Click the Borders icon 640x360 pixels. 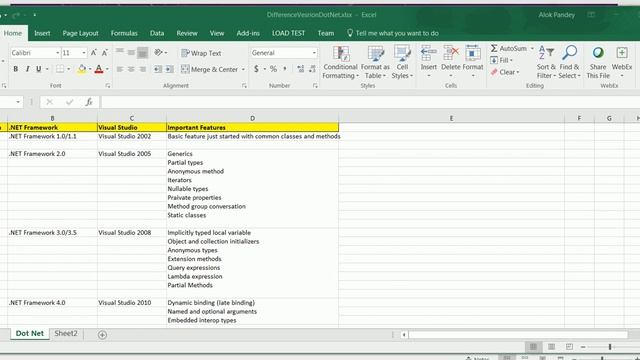(60, 69)
